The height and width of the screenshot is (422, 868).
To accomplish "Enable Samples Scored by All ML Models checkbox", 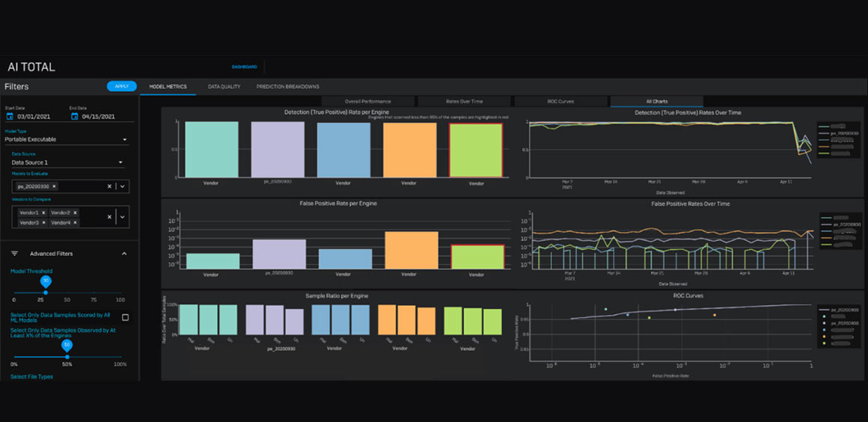I will 125,317.
